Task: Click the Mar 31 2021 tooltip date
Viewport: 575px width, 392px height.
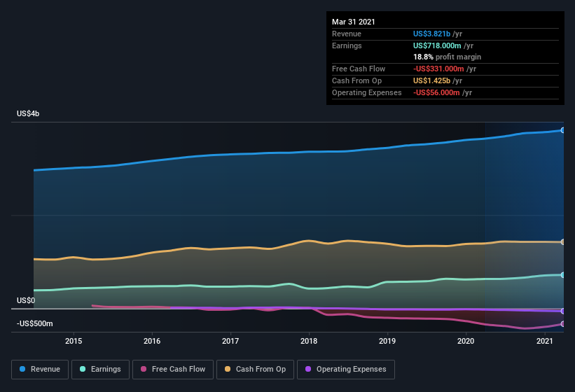Action: pos(354,22)
